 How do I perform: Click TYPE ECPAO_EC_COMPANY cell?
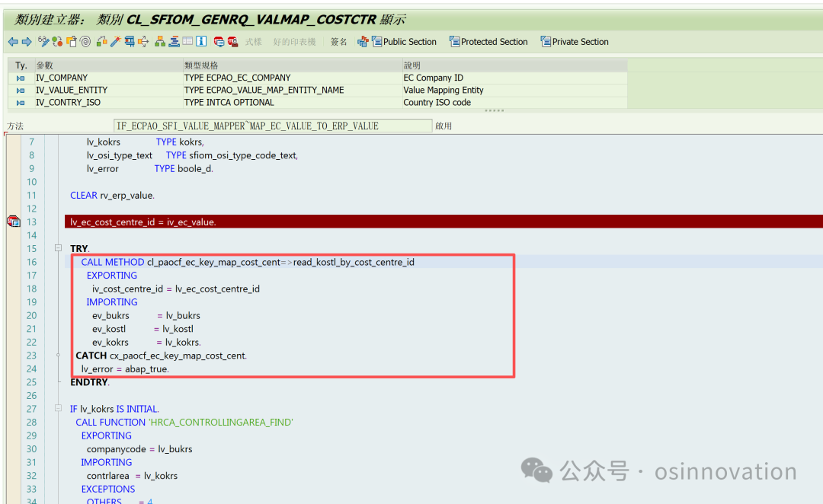click(237, 78)
